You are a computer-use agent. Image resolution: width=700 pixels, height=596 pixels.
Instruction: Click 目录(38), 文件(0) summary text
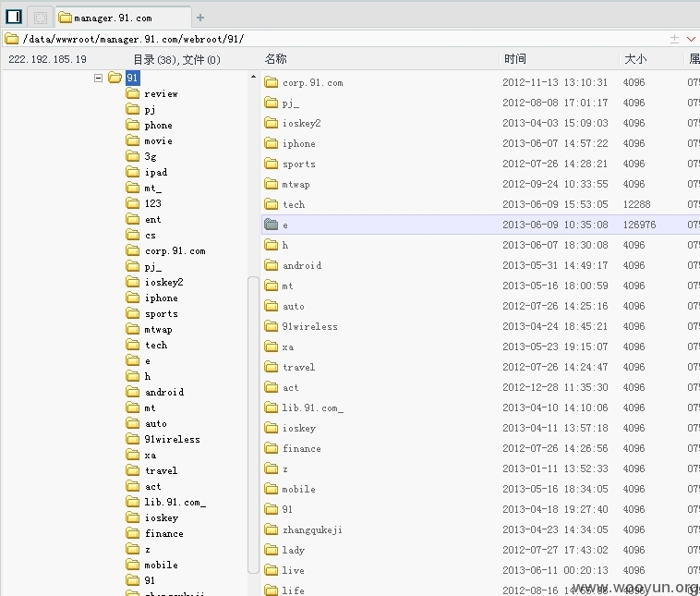click(x=176, y=59)
